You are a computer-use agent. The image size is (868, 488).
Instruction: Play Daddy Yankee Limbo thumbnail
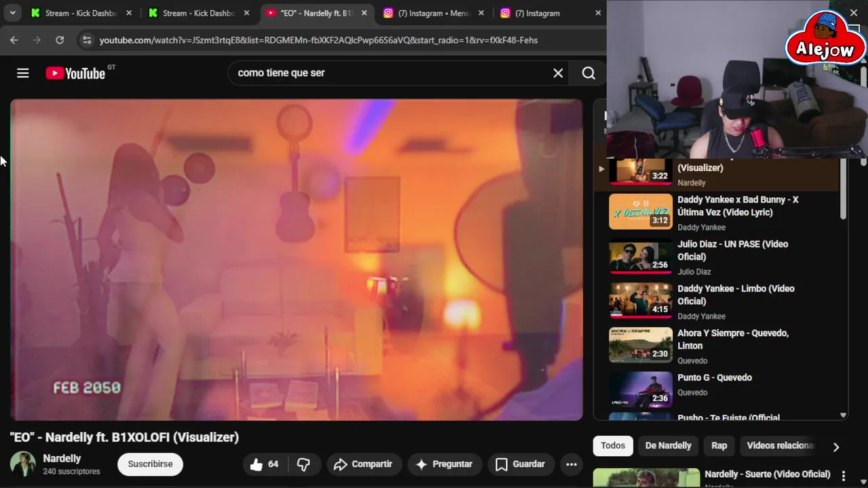pos(640,301)
